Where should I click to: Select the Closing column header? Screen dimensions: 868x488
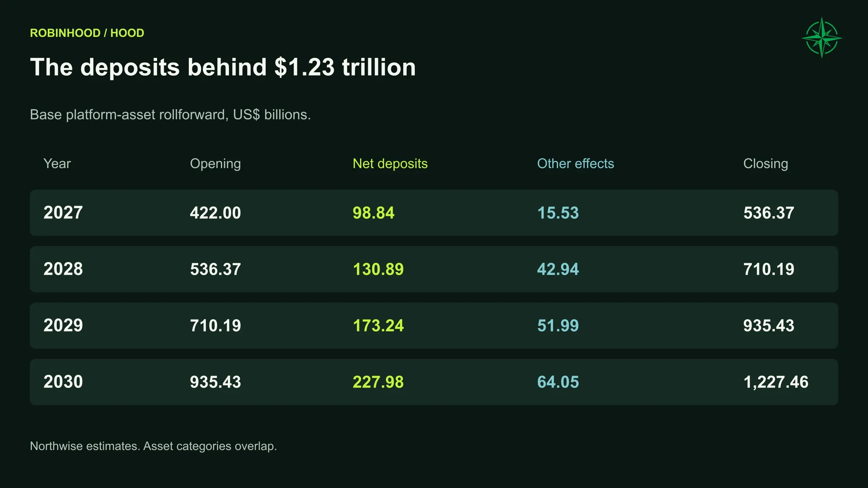point(765,164)
